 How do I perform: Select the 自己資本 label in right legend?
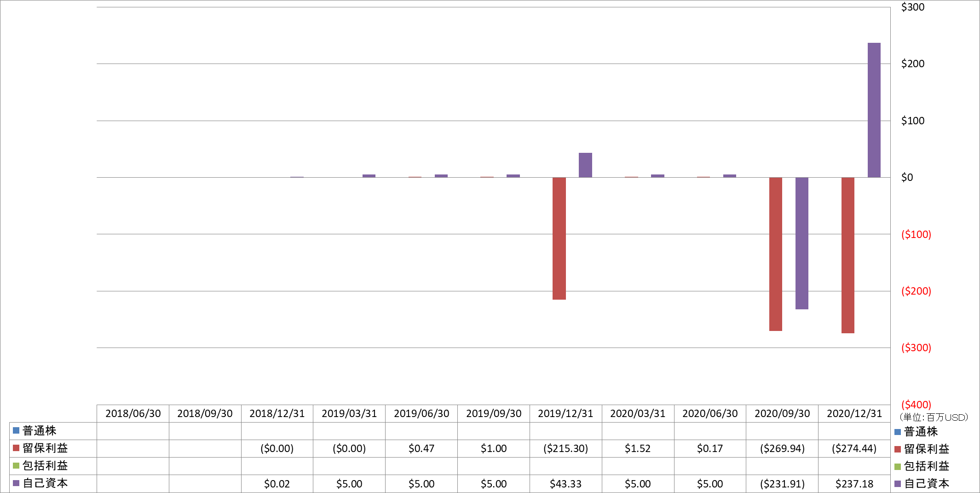[x=927, y=484]
